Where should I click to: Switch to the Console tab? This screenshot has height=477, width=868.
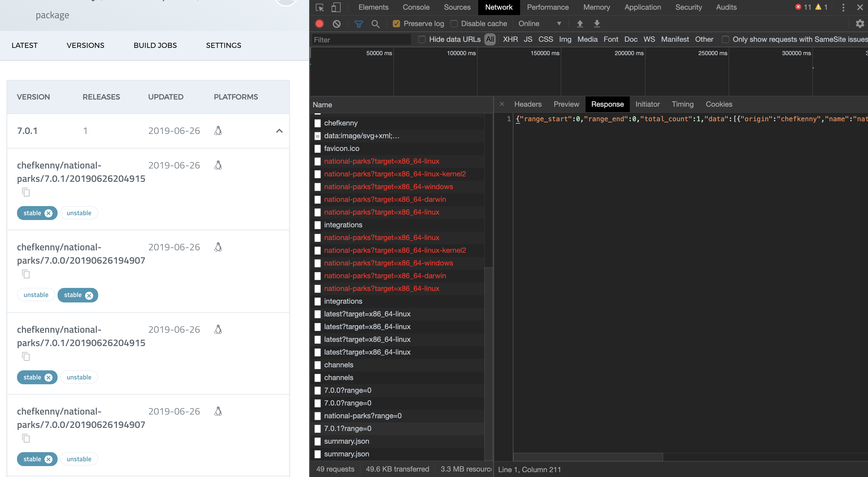tap(416, 7)
